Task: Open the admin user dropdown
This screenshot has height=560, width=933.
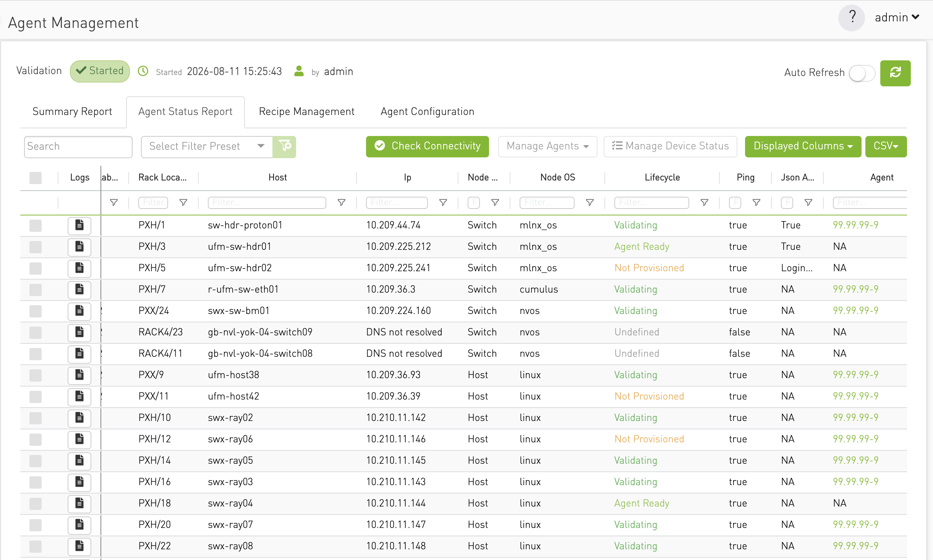Action: [897, 18]
